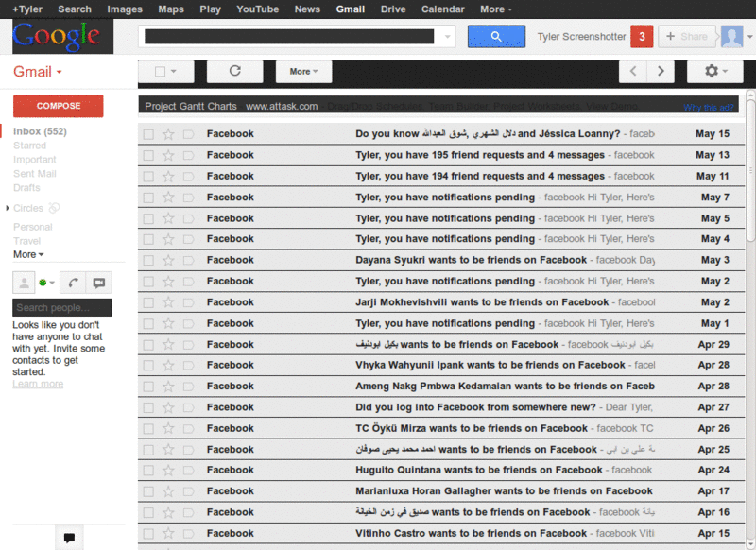Star the Dayana Syukri friend request email
This screenshot has height=550, width=756.
168,260
